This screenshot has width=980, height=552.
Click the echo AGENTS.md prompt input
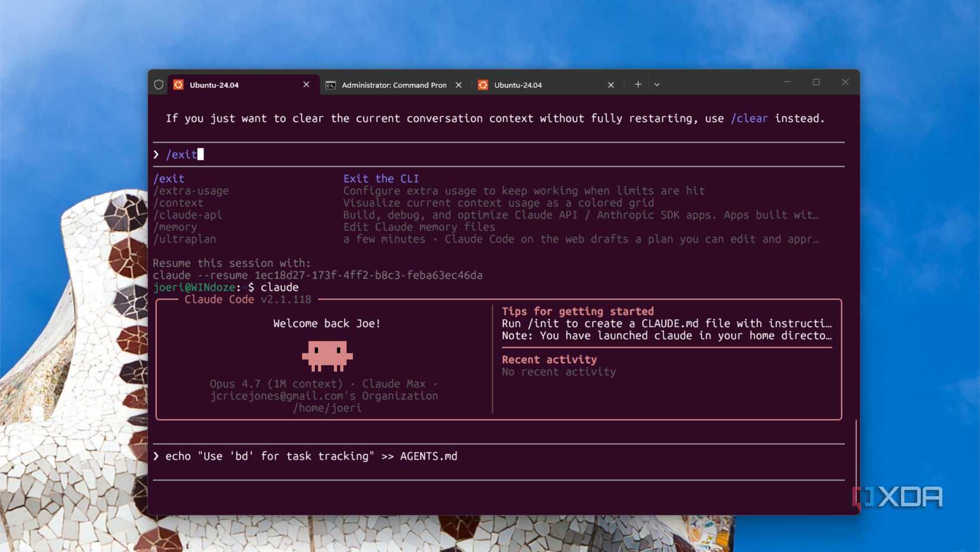(x=498, y=456)
